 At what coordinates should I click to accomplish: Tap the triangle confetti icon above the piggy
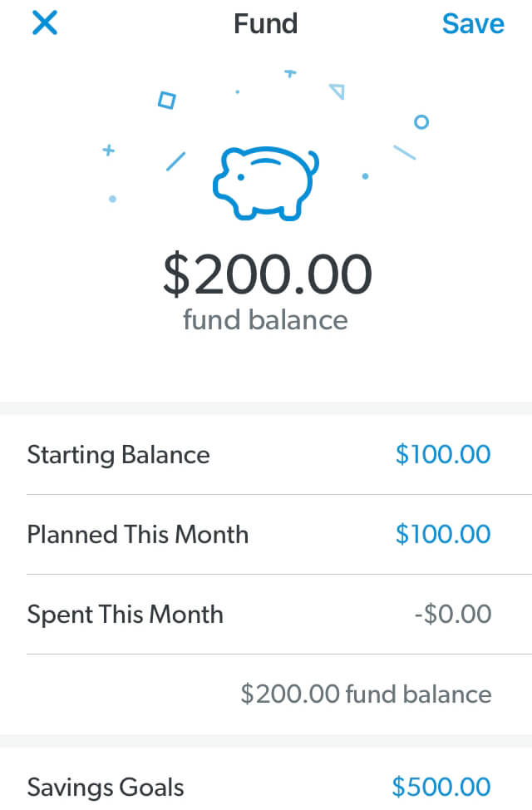[337, 91]
